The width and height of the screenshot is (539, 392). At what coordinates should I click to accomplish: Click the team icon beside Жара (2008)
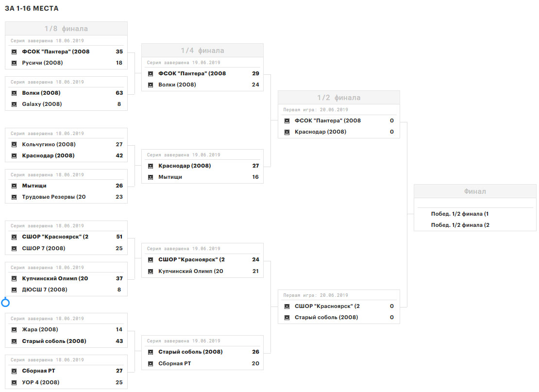click(x=14, y=329)
